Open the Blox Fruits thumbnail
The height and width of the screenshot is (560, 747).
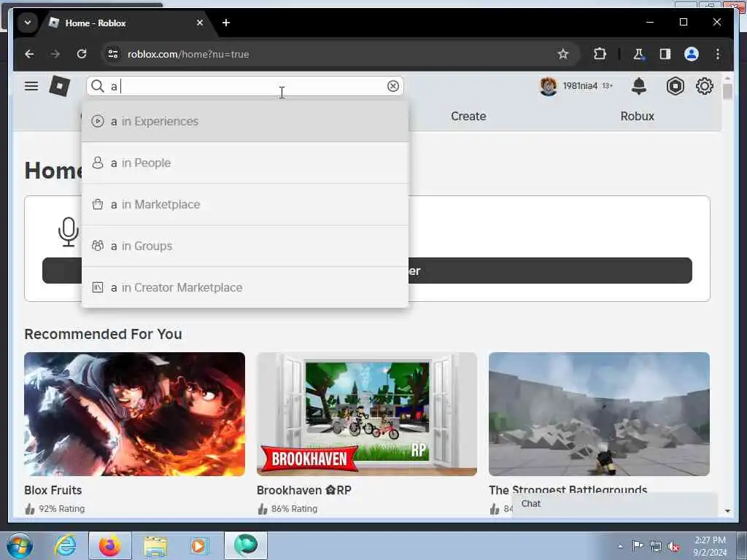coord(135,414)
